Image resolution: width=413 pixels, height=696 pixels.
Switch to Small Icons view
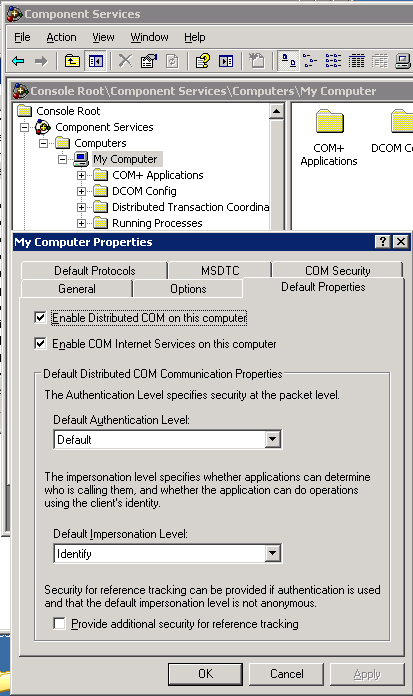pos(310,61)
